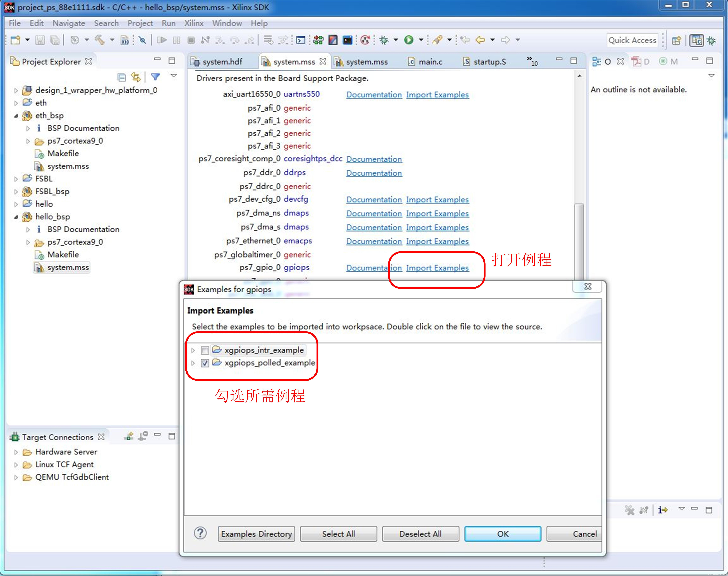Expand the Hardware Server connection

point(16,452)
